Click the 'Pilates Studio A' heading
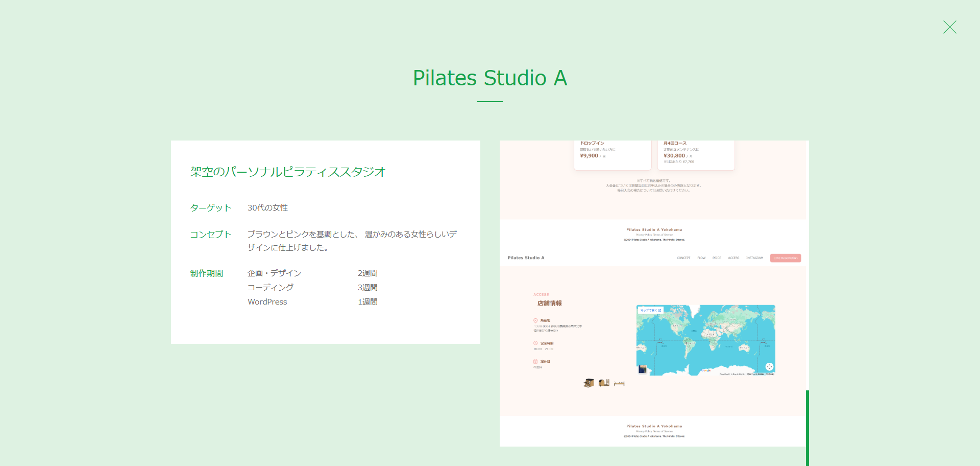Screen dimensions: 980x466 (x=490, y=78)
